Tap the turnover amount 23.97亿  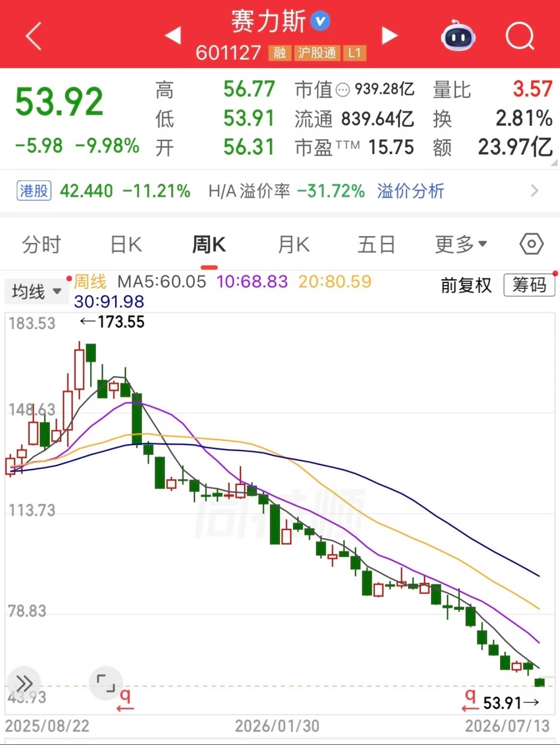click(515, 147)
